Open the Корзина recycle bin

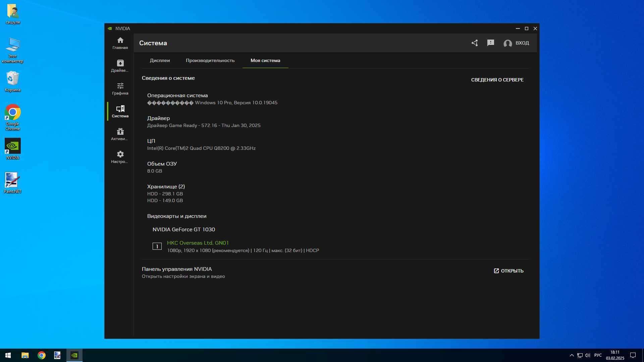tap(13, 81)
